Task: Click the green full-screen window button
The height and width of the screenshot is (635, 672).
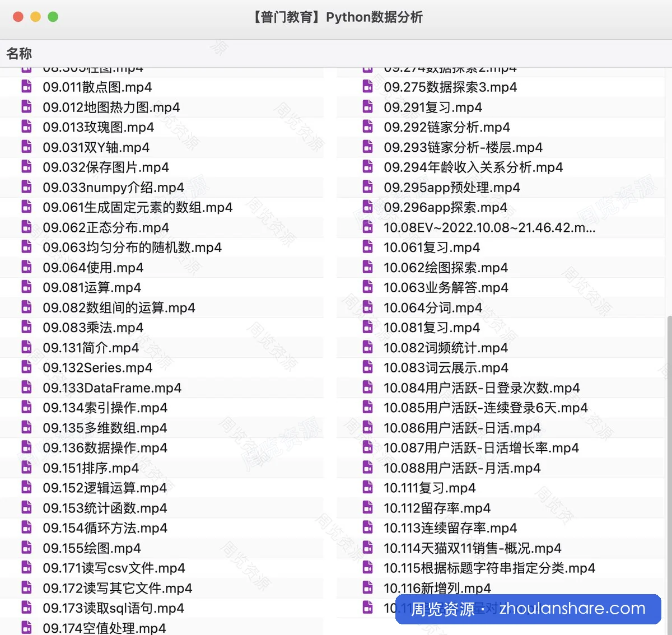Action: 53,17
